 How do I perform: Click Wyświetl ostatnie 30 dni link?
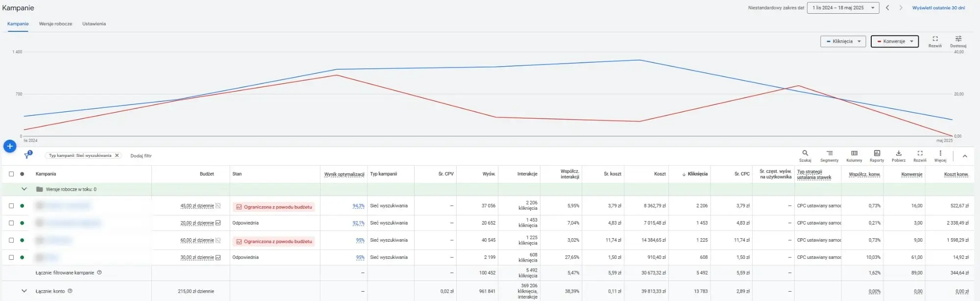tap(938, 8)
